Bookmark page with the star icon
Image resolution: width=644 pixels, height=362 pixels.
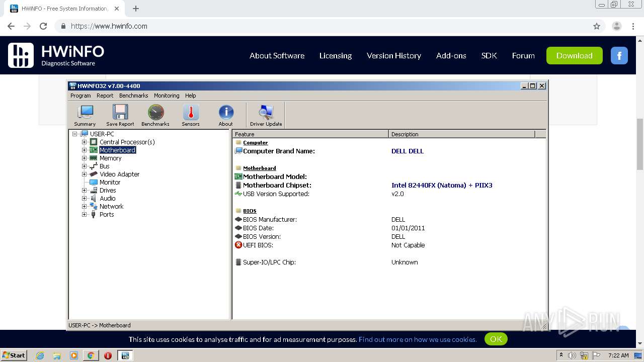tap(597, 26)
